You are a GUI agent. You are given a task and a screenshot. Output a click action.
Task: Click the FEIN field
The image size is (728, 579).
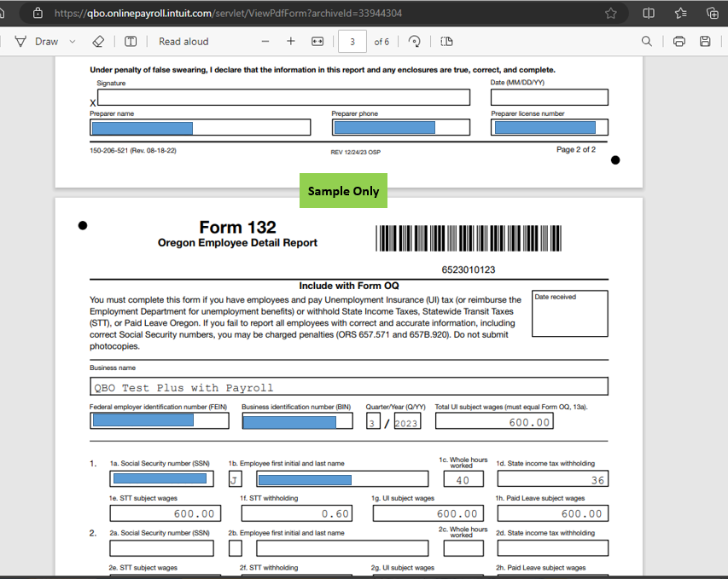[x=160, y=420]
